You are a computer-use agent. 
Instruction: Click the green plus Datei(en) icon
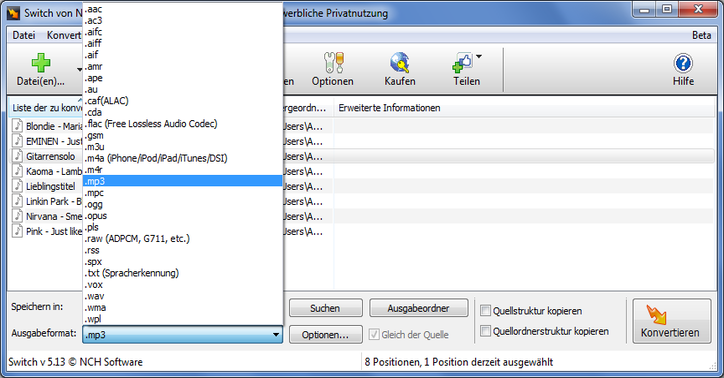pyautogui.click(x=41, y=63)
